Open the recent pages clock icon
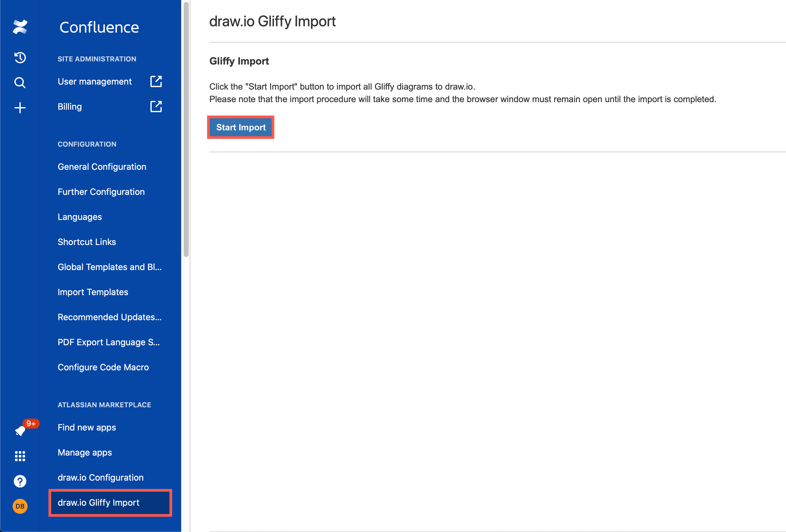This screenshot has width=786, height=532. 20,58
